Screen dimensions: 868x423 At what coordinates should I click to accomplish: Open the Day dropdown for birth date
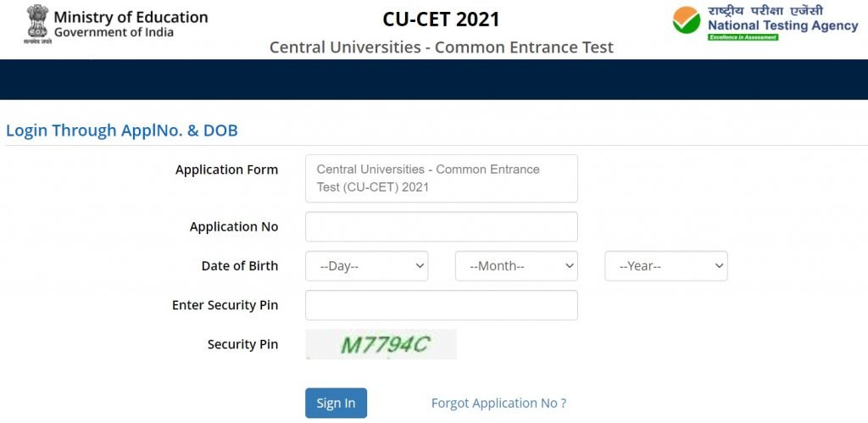click(x=366, y=266)
